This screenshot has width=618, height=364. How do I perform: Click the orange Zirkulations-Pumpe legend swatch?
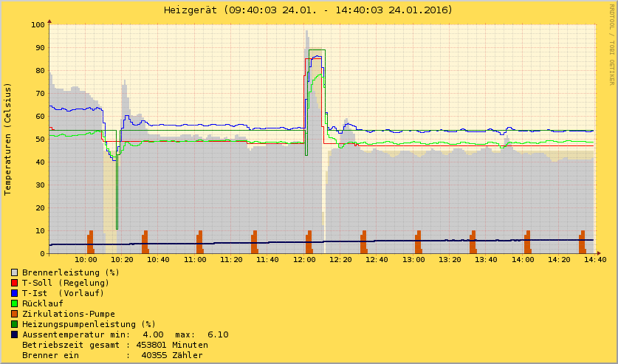[x=15, y=314]
